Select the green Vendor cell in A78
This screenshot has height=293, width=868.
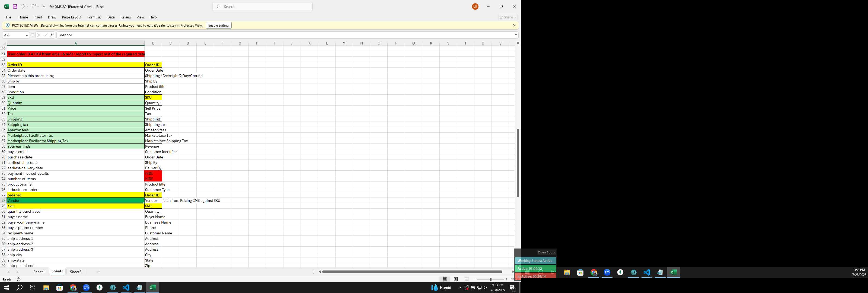(x=76, y=200)
